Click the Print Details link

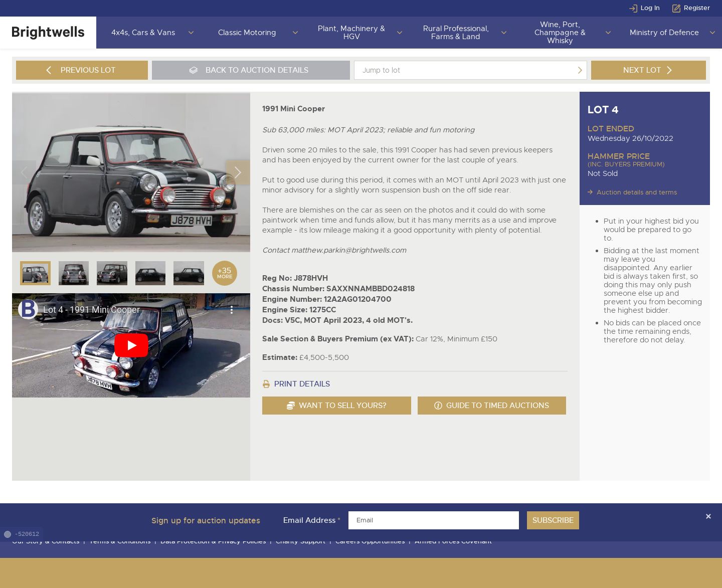pos(302,384)
